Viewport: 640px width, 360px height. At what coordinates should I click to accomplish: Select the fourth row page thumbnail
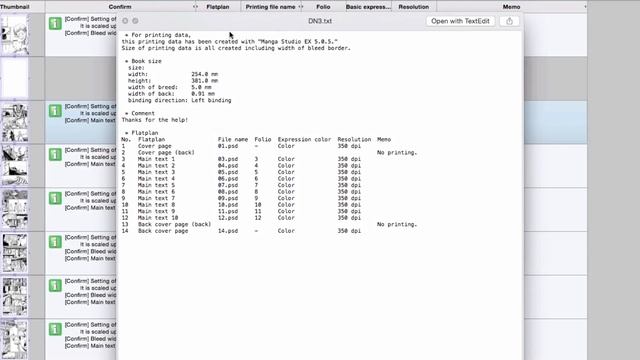(15, 166)
